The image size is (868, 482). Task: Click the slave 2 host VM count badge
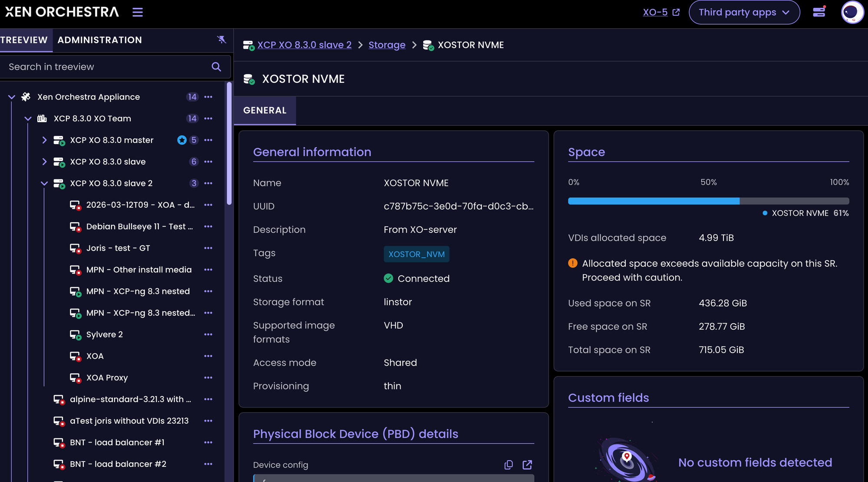tap(194, 183)
